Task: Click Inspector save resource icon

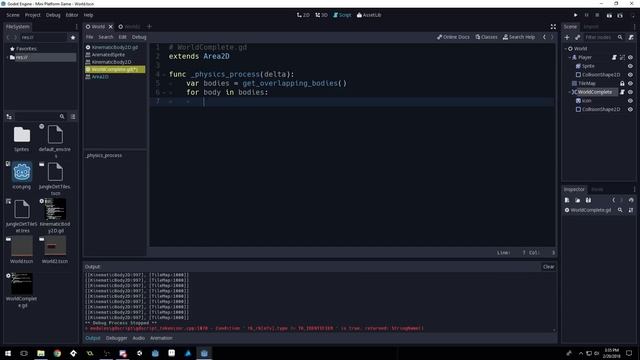Action: tap(588, 200)
